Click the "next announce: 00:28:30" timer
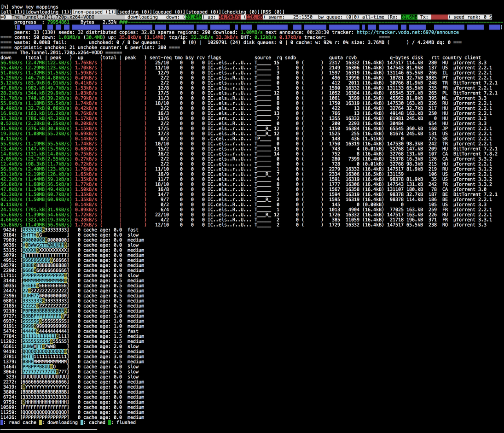Viewport: 504px width, 433px height. click(x=297, y=32)
